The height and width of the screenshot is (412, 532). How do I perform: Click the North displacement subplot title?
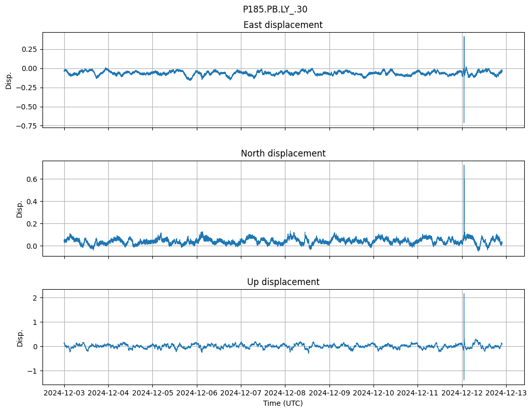coord(283,153)
